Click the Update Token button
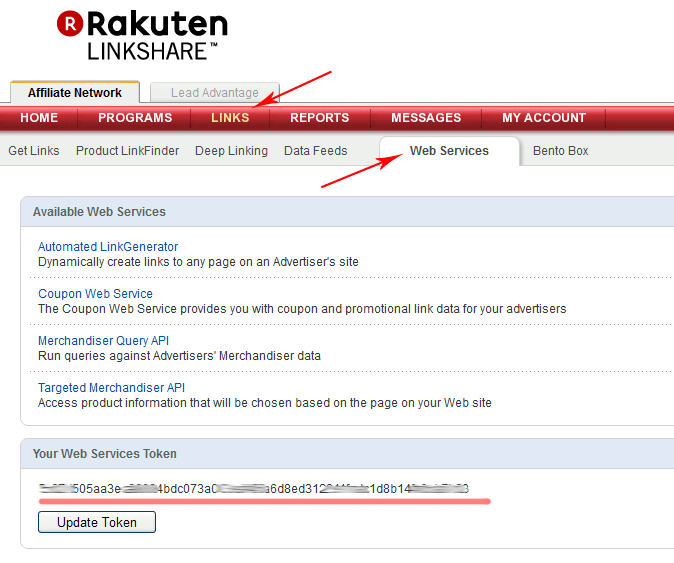674x563 pixels. click(97, 522)
